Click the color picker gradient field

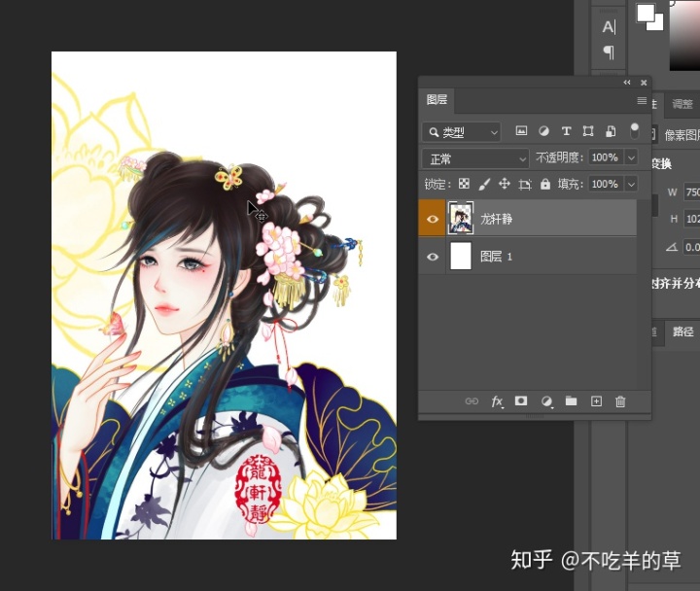pos(684,36)
